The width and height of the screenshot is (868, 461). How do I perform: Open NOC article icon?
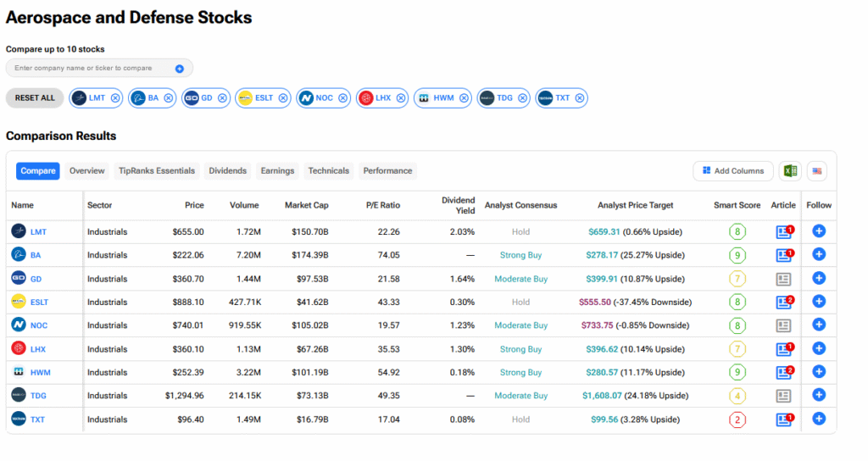[x=783, y=326]
